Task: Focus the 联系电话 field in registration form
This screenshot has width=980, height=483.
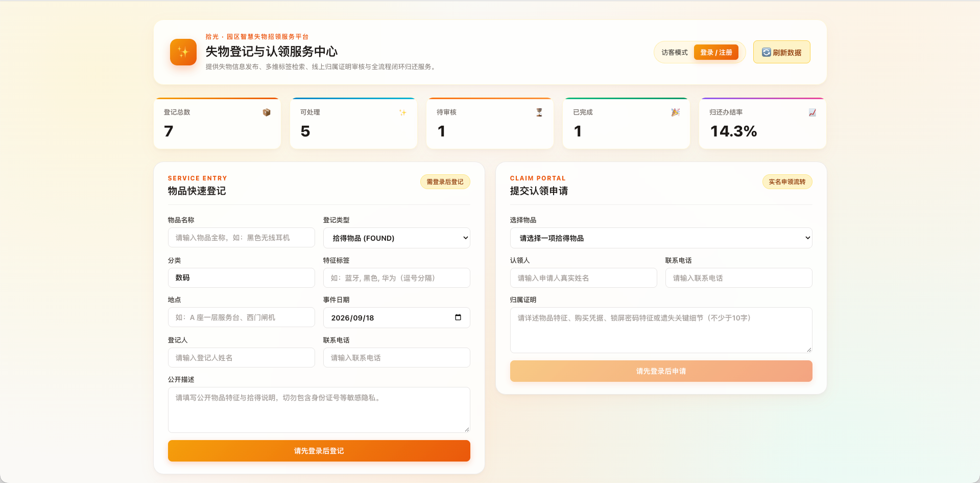Action: tap(397, 358)
